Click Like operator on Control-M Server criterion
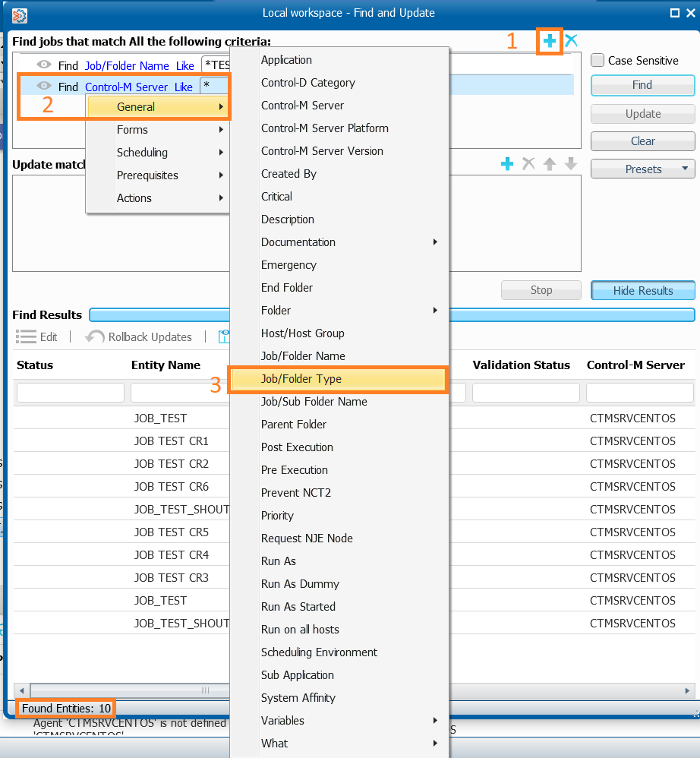The height and width of the screenshot is (758, 700). [x=184, y=87]
